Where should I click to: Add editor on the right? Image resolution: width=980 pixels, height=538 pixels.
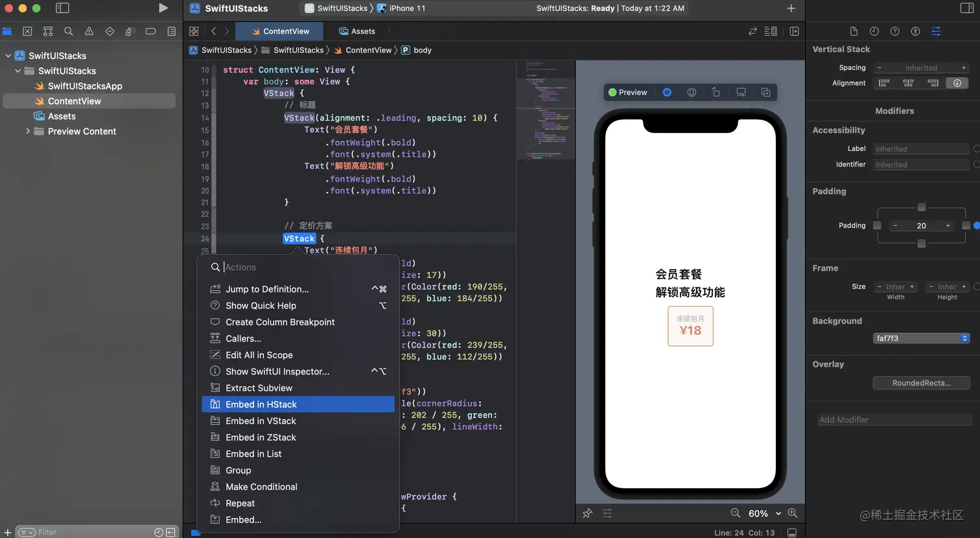[x=794, y=31]
